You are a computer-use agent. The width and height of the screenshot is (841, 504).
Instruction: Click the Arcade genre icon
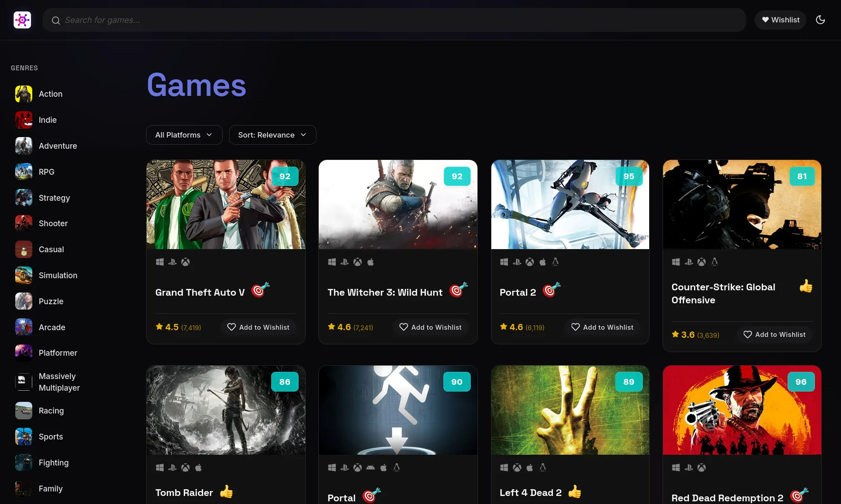coord(24,327)
